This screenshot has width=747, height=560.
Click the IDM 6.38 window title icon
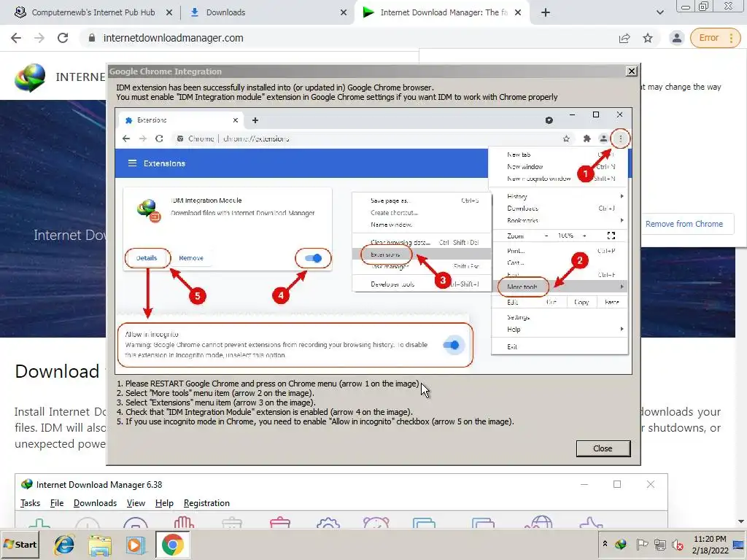27,484
